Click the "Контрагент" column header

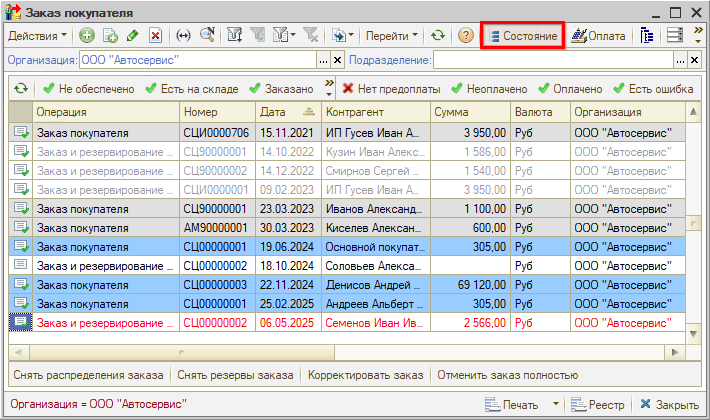click(375, 112)
